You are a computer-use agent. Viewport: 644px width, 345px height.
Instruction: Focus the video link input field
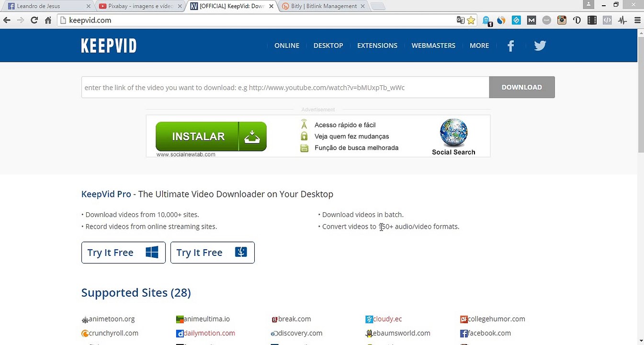click(x=285, y=87)
